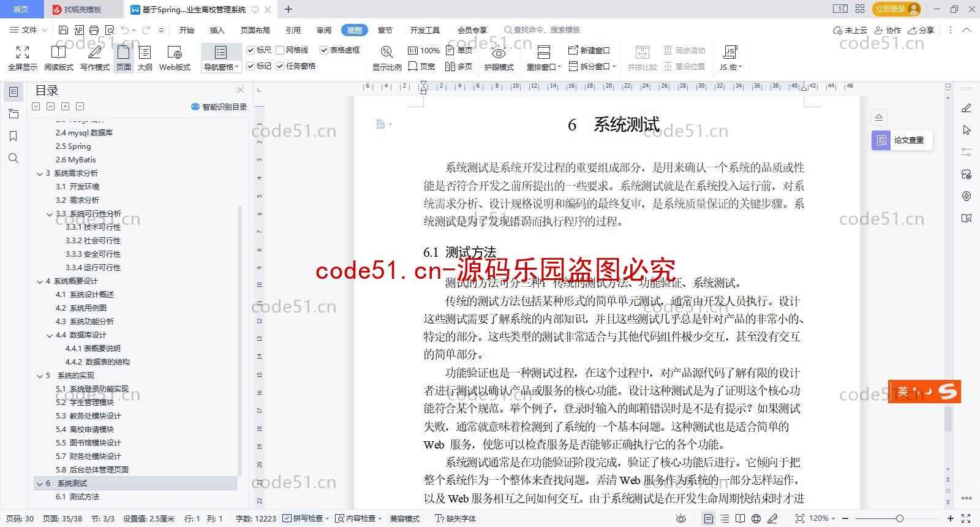Viewport: 980px width, 527px height.
Task: Open arrange windows (重排窗口) dropdown
Action: [543, 67]
